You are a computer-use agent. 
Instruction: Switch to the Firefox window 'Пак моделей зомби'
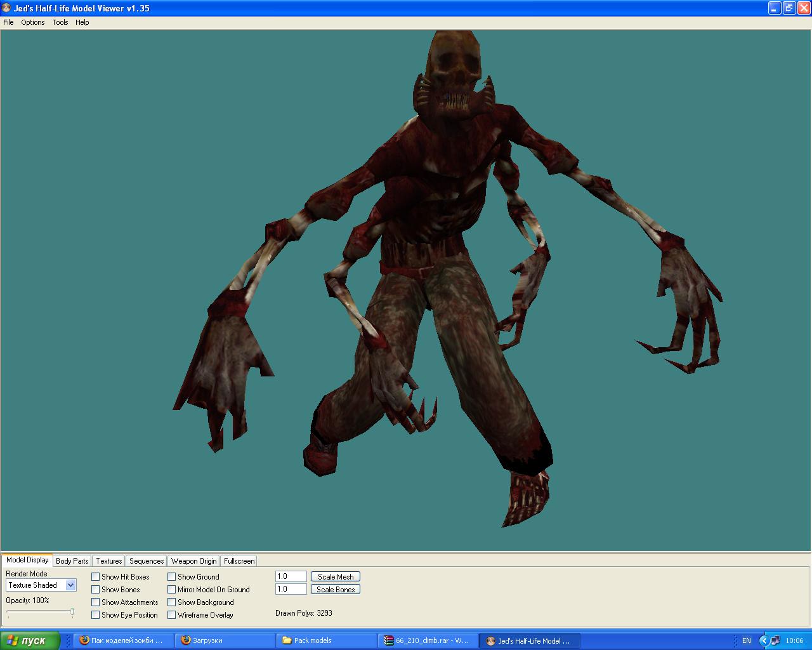tap(124, 640)
